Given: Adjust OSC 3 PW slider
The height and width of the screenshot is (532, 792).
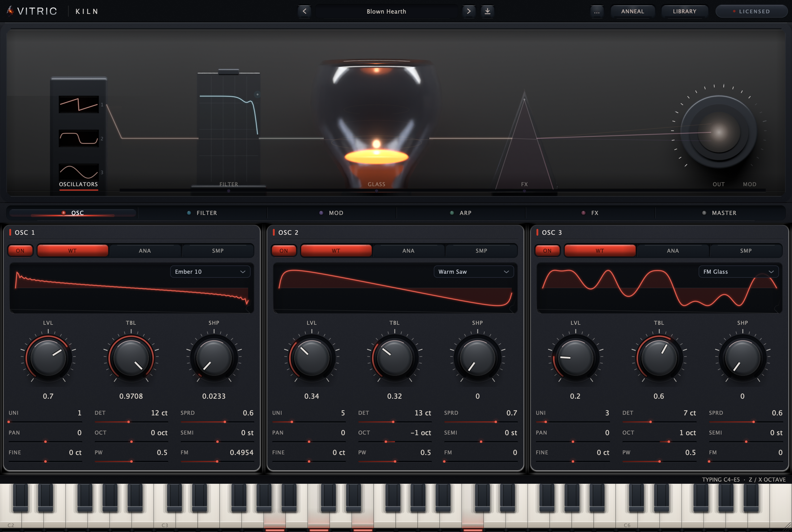Looking at the screenshot, I should (659, 461).
